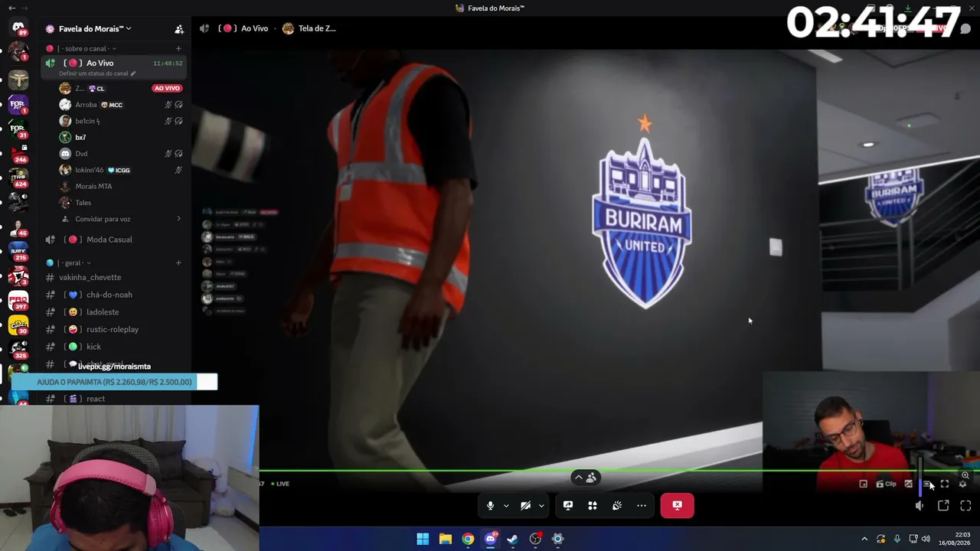Open the vakinha_chevette channel
Screen dimensions: 980x551
click(x=115, y=277)
